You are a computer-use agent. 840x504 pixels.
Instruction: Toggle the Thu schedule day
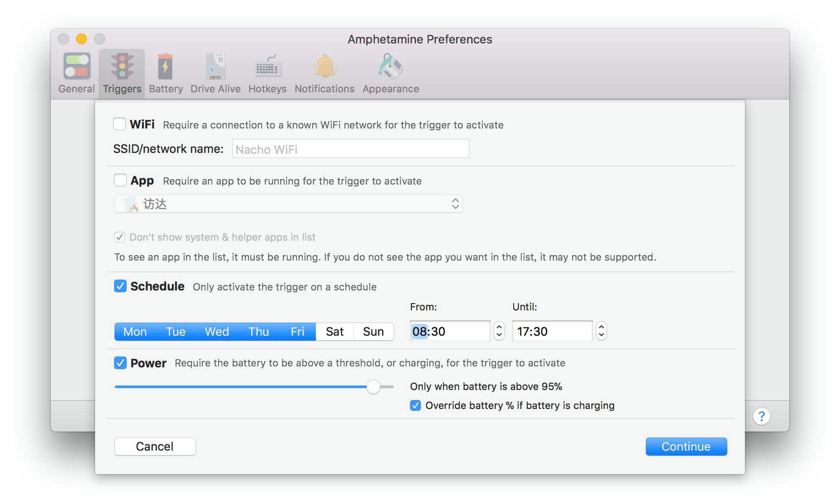[x=258, y=332]
